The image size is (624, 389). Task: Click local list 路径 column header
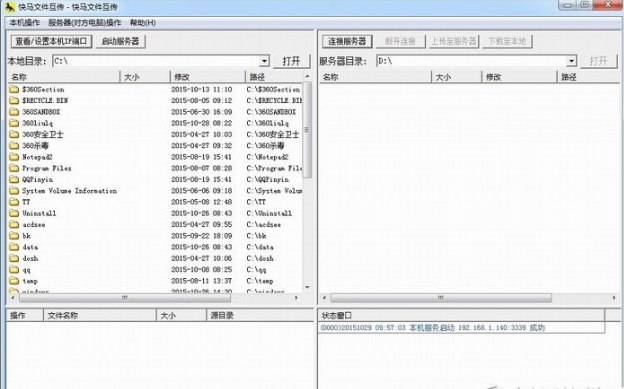[x=275, y=77]
